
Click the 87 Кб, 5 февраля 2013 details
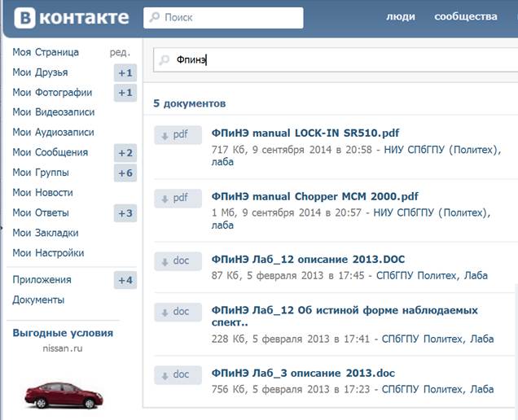pos(288,275)
